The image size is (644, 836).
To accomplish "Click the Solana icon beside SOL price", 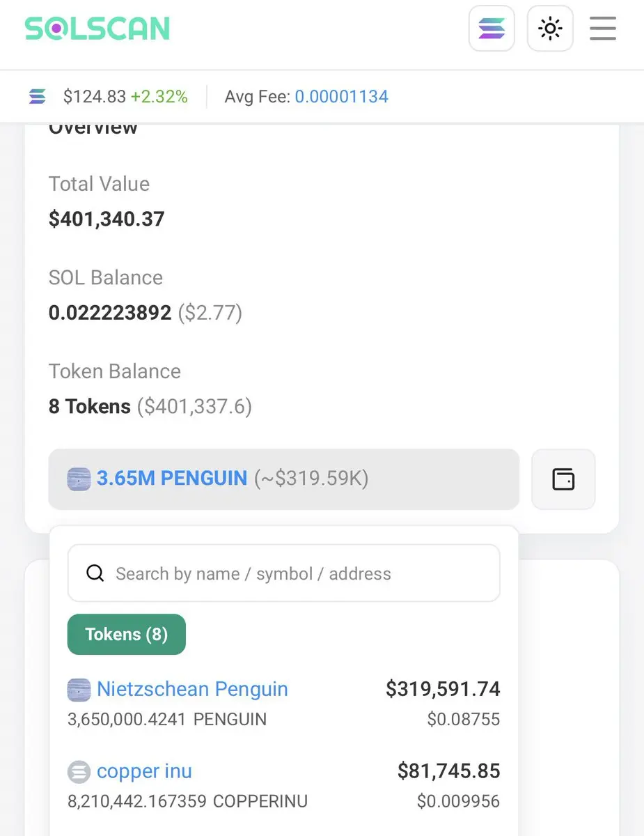I will (x=38, y=97).
